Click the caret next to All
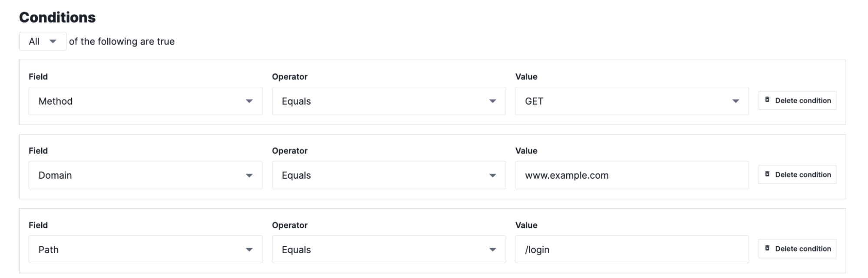This screenshot has height=278, width=868. point(53,41)
